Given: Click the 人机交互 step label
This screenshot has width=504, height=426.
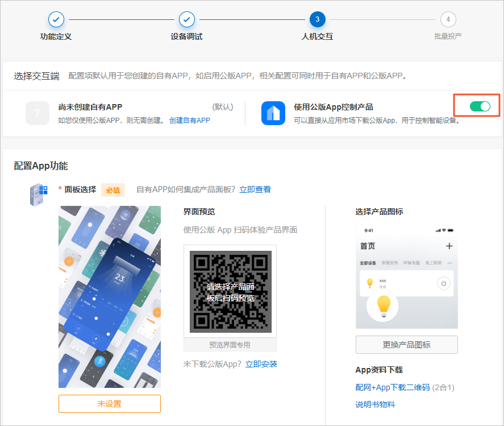Looking at the screenshot, I should pos(317,36).
